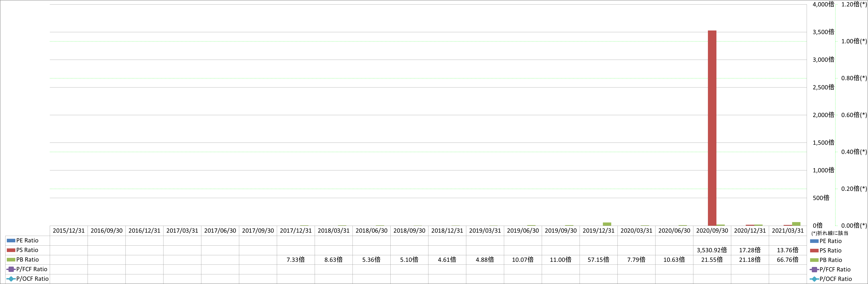Click the 2019/06/30 date column header
This screenshot has height=284, width=868.
[x=523, y=231]
